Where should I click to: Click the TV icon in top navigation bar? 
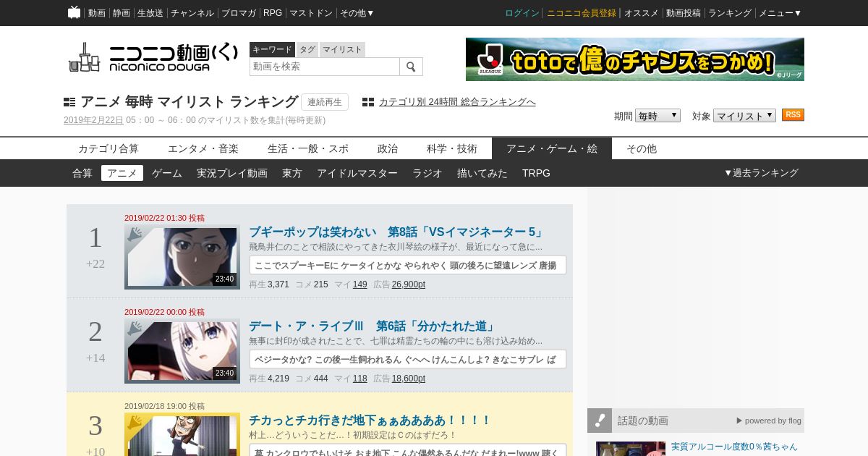click(74, 12)
